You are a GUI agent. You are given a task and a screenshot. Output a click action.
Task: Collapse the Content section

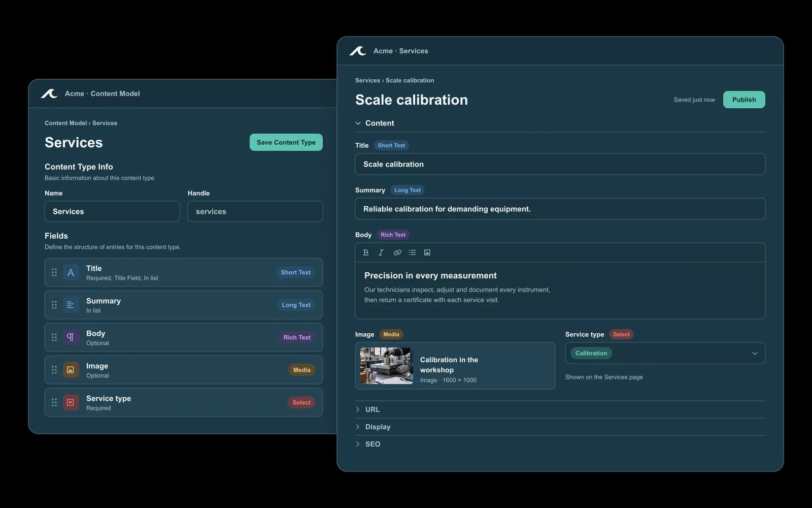pyautogui.click(x=358, y=123)
